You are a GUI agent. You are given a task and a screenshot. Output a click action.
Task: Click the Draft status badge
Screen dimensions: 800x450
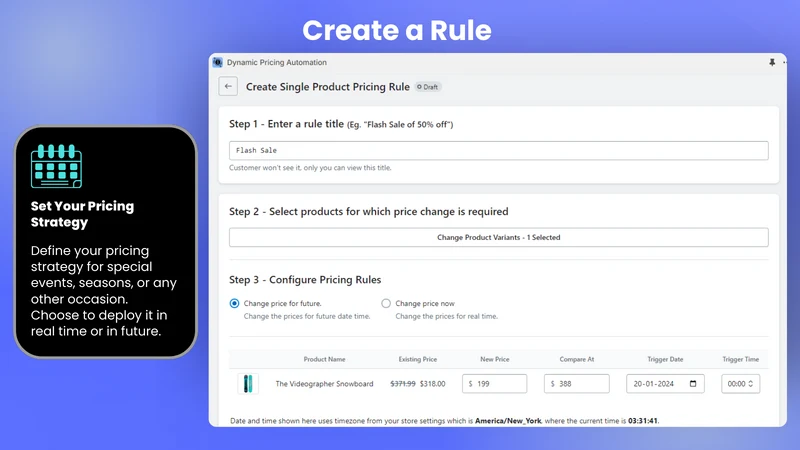point(428,87)
